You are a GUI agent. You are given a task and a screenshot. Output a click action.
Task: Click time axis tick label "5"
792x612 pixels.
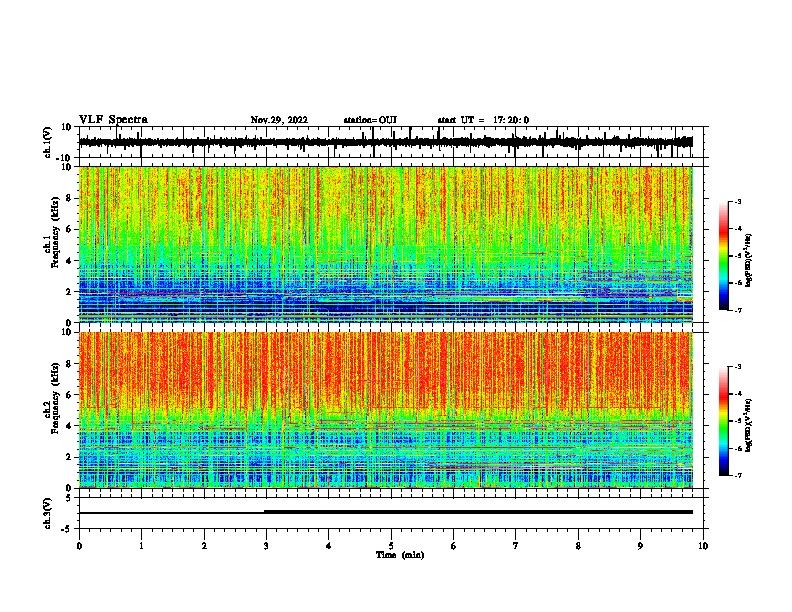391,546
